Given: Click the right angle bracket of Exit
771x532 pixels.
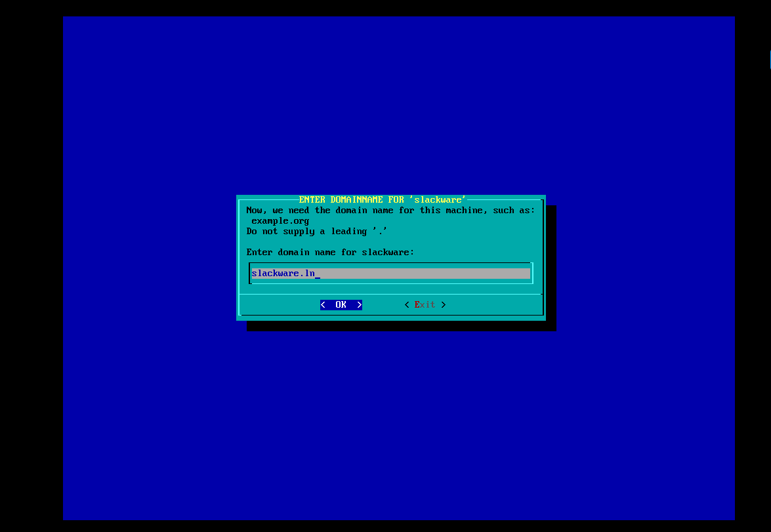Looking at the screenshot, I should [x=444, y=304].
